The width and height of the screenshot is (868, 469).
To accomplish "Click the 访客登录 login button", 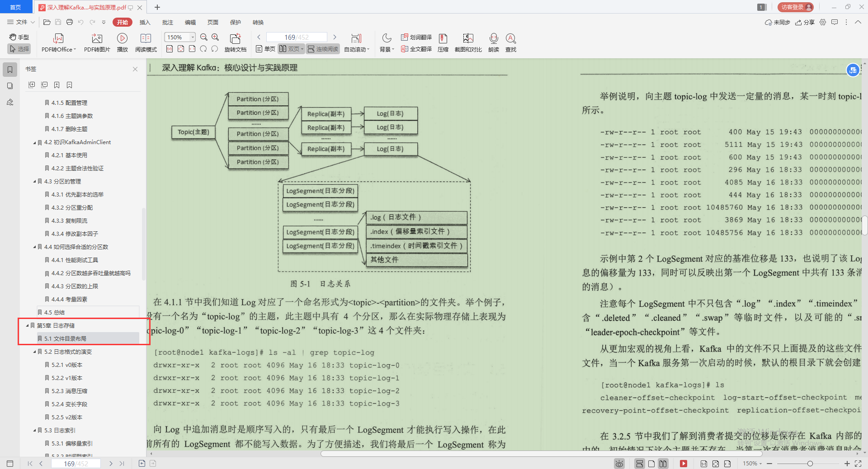I will [x=795, y=7].
